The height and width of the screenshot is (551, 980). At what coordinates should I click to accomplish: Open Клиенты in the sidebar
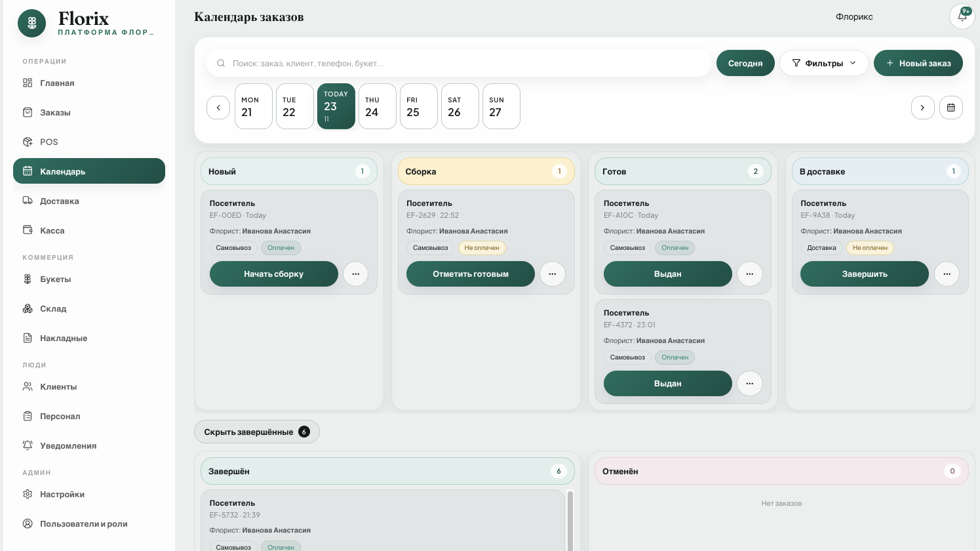pos(89,387)
